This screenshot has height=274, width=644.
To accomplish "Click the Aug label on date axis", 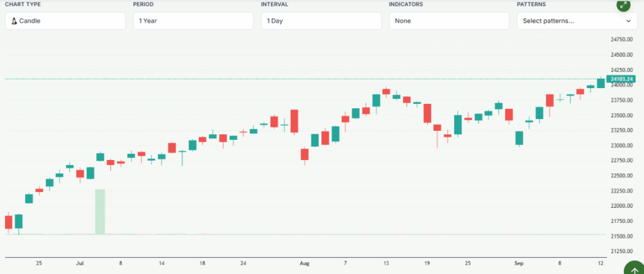I will click(x=304, y=263).
